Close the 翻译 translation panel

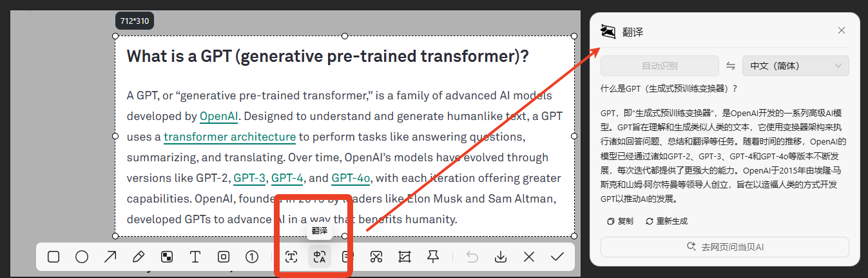point(842,30)
